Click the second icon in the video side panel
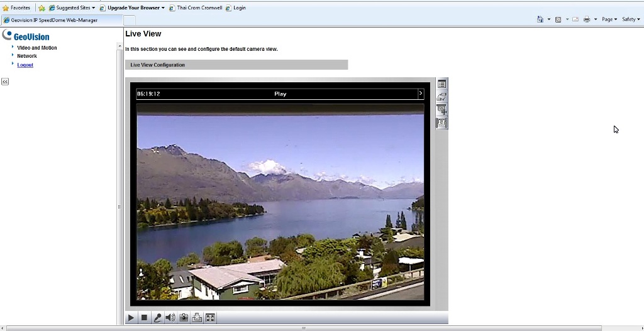Screen dimensions: 644x331 pos(441,97)
